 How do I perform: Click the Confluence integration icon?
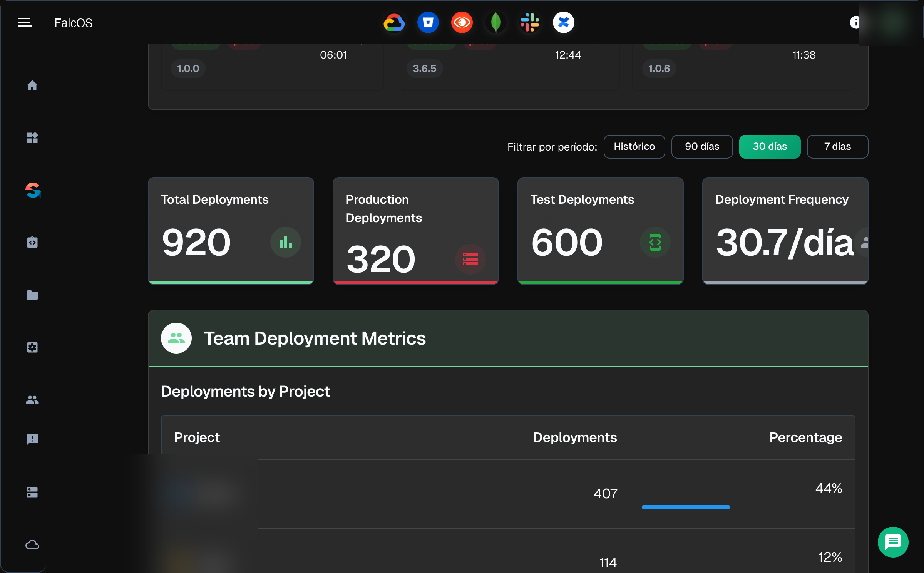click(563, 23)
